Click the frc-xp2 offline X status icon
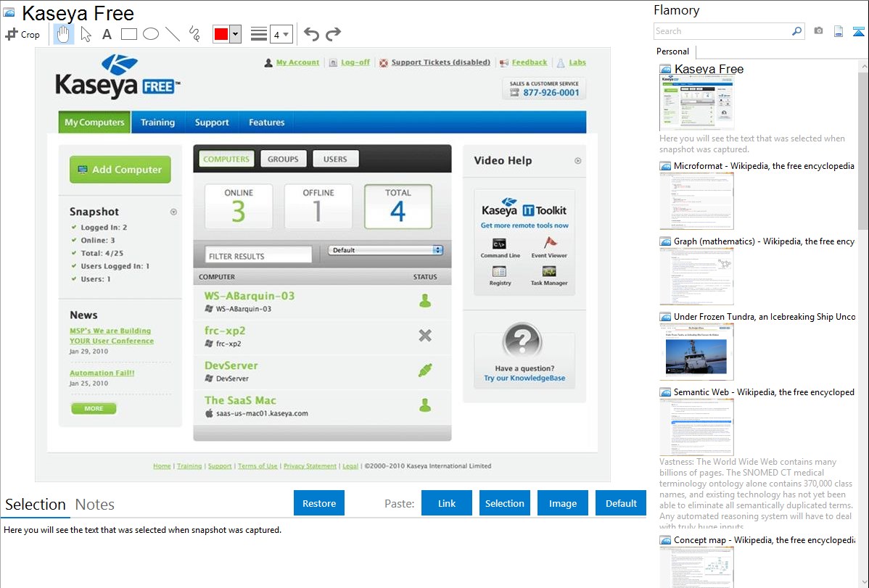 click(x=425, y=335)
